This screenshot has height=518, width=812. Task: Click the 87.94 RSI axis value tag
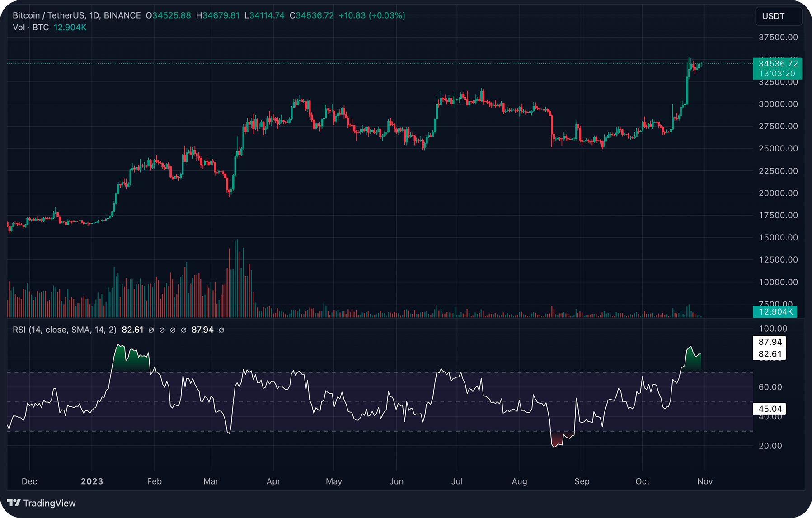click(770, 342)
